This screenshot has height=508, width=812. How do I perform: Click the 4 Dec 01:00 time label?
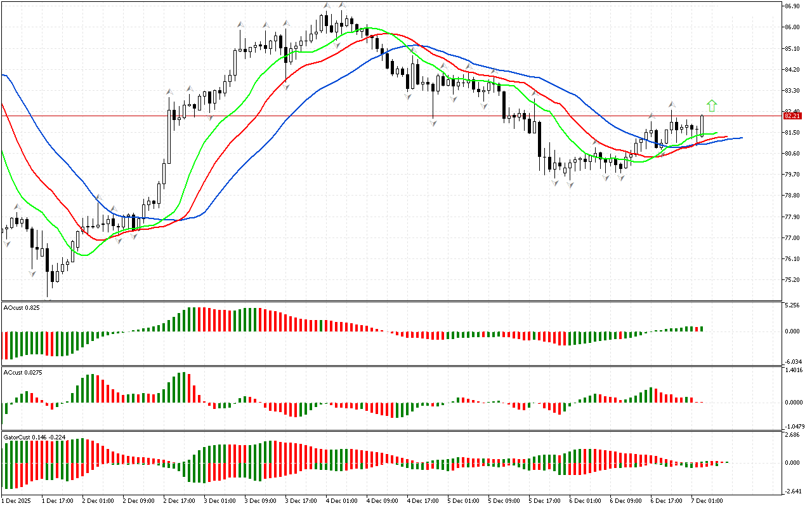[x=340, y=500]
